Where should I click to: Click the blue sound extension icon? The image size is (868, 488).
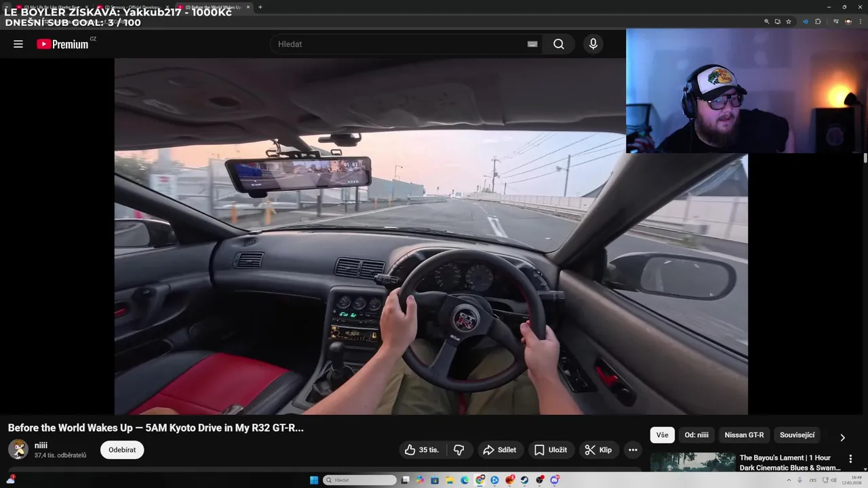tap(806, 22)
